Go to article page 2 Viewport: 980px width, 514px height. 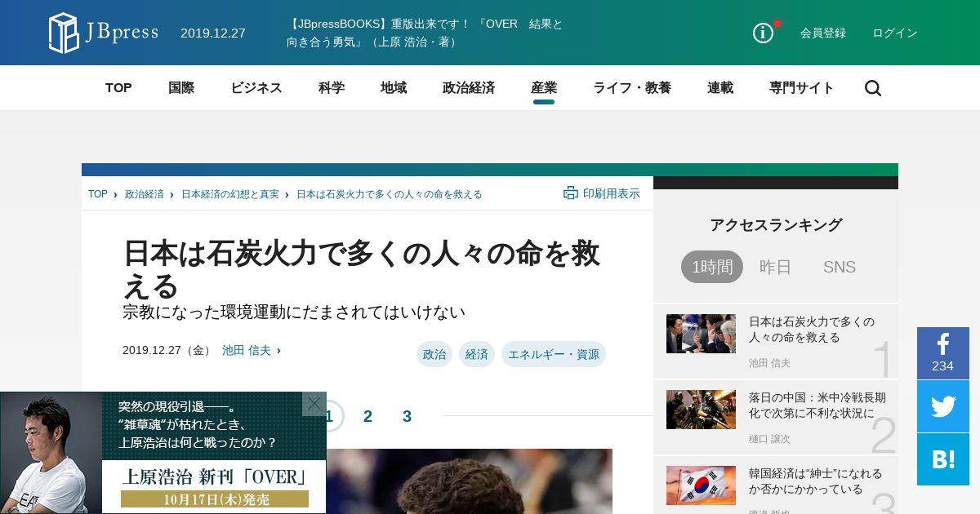[367, 416]
